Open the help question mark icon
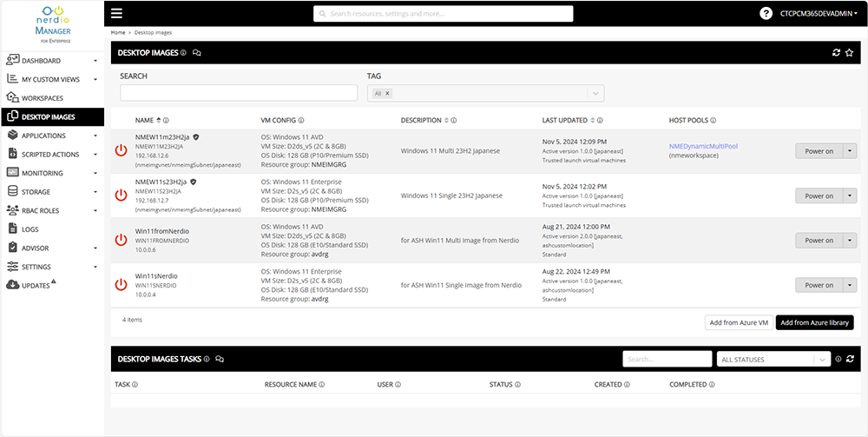868x437 pixels. point(766,13)
